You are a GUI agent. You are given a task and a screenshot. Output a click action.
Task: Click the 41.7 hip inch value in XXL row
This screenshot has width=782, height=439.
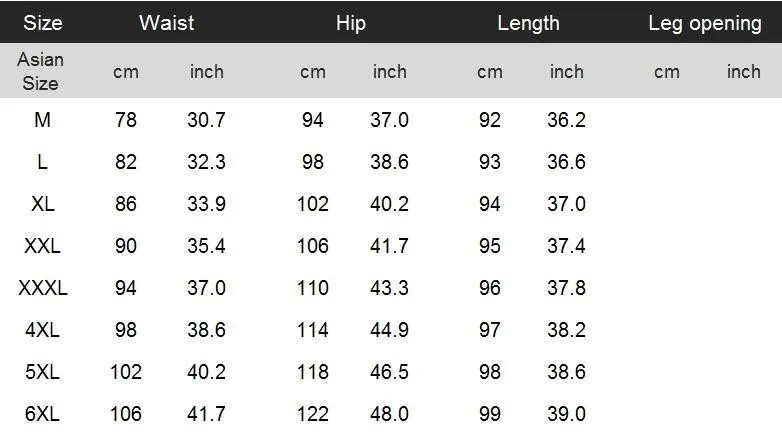coord(389,245)
